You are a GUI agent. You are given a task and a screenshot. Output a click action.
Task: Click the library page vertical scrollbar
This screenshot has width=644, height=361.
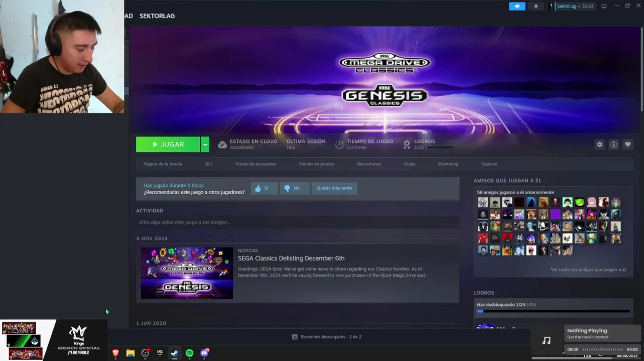[x=642, y=70]
